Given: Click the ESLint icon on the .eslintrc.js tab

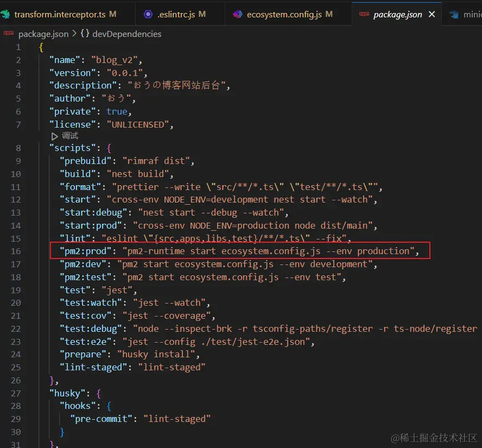Looking at the screenshot, I should tap(148, 14).
